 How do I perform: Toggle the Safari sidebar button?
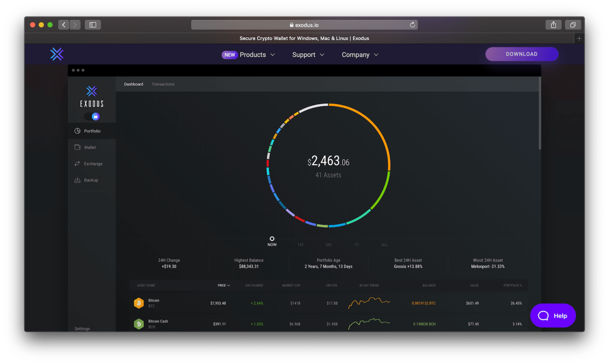coord(93,25)
